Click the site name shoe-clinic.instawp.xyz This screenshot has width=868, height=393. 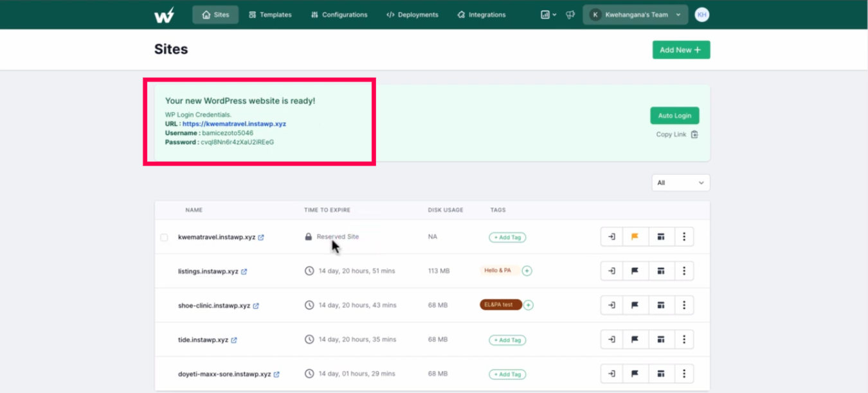[214, 306]
